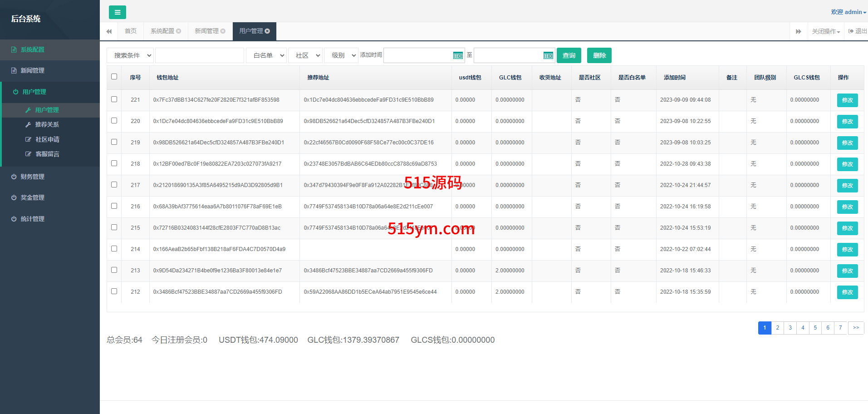Image resolution: width=868 pixels, height=414 pixels.
Task: Select the checkbox for row 216
Action: pos(114,206)
